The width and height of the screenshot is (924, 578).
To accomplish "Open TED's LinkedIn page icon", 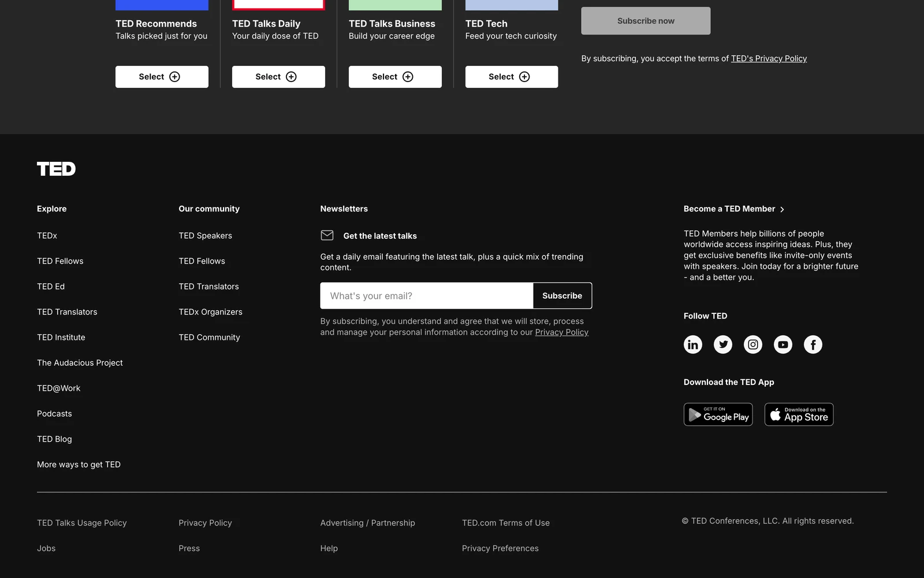I will [x=693, y=344].
